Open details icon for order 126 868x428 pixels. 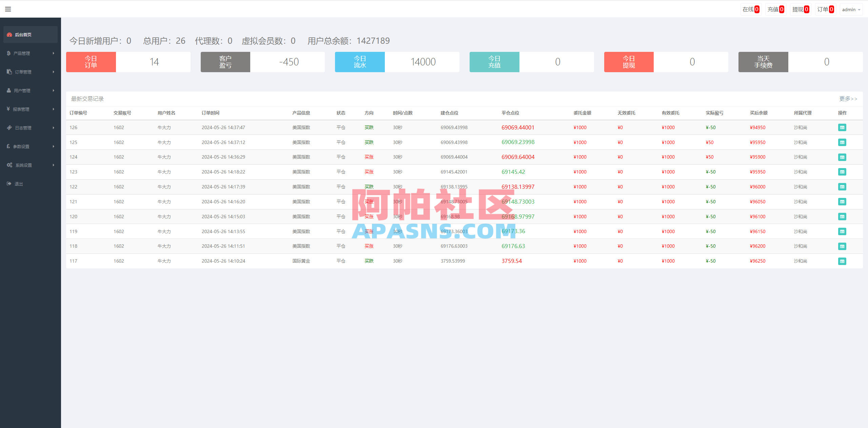pos(842,127)
